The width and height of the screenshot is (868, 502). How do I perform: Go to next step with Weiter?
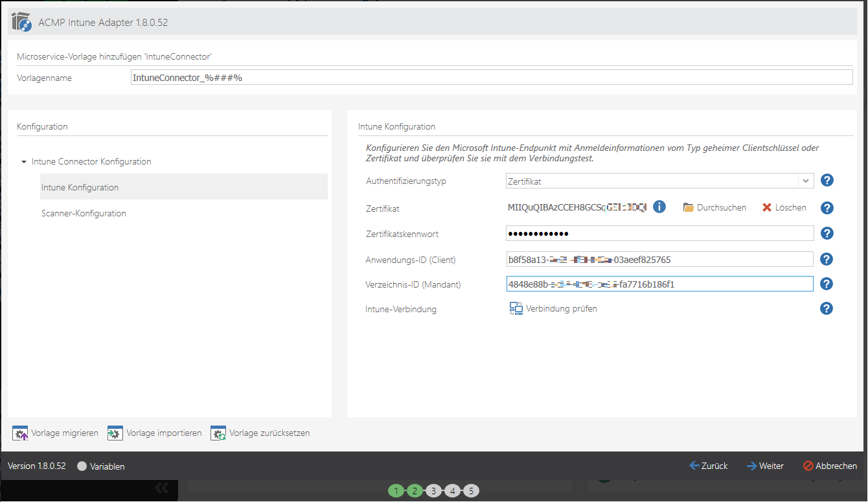pyautogui.click(x=765, y=466)
